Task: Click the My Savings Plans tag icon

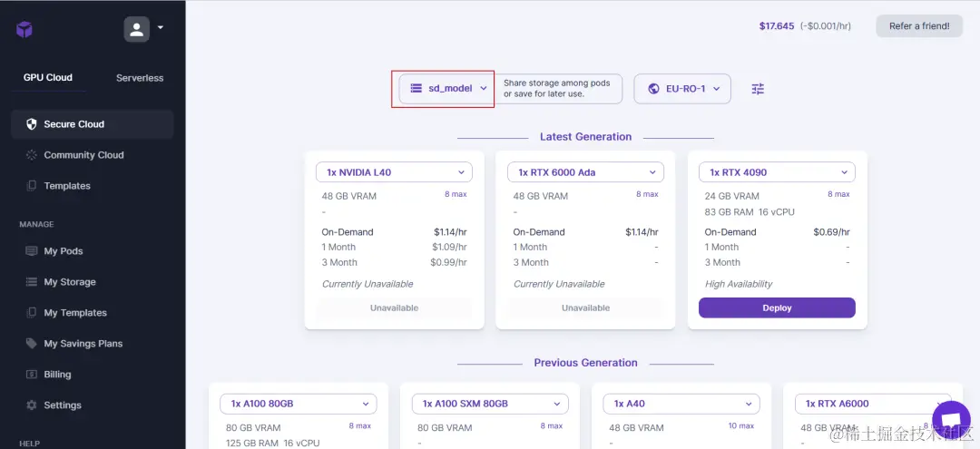Action: 31,344
